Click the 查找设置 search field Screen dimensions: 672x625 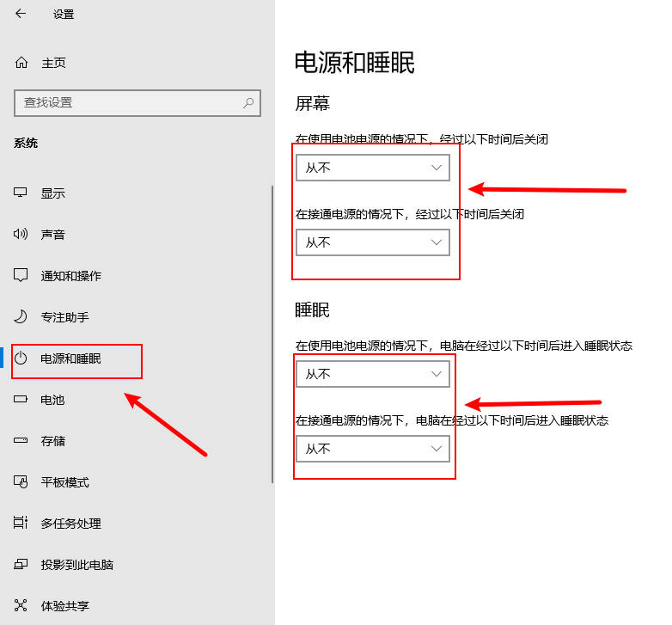137,103
